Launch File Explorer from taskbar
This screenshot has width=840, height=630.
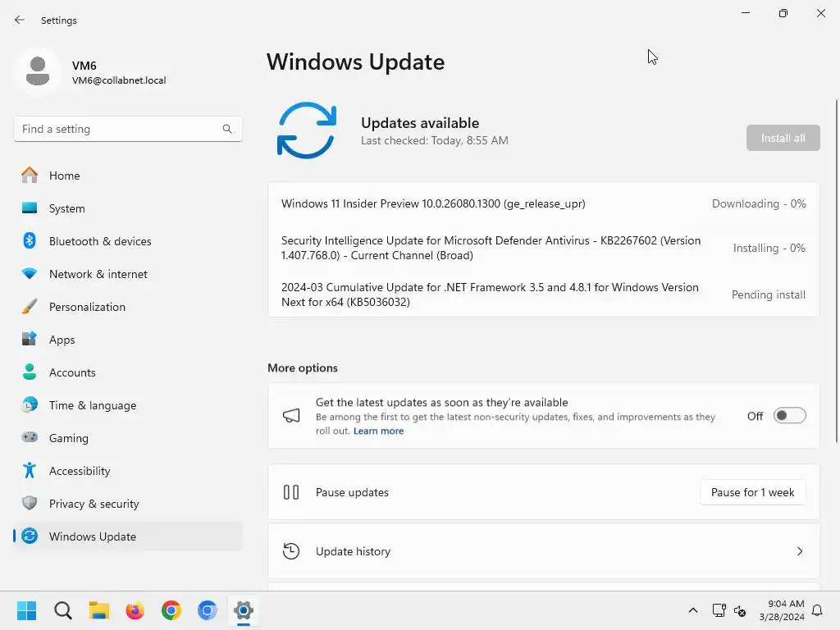[99, 610]
